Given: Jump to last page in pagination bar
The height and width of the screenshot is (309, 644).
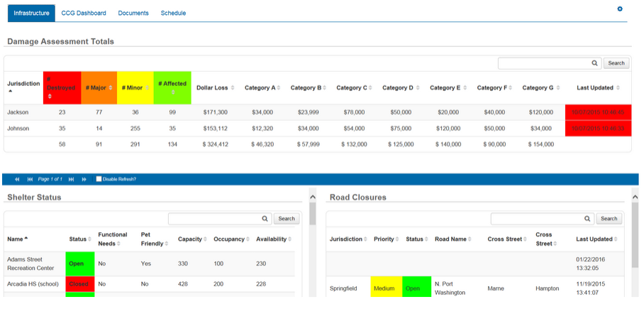Looking at the screenshot, I should [72, 179].
